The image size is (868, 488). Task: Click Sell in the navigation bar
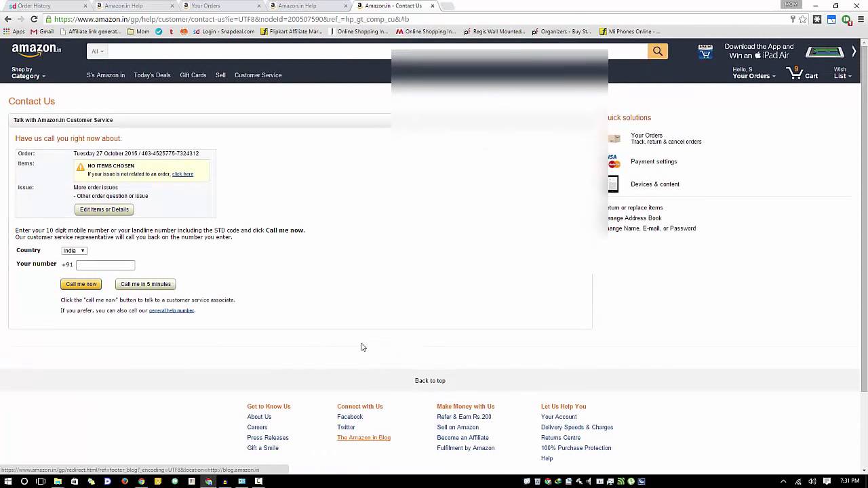point(220,75)
